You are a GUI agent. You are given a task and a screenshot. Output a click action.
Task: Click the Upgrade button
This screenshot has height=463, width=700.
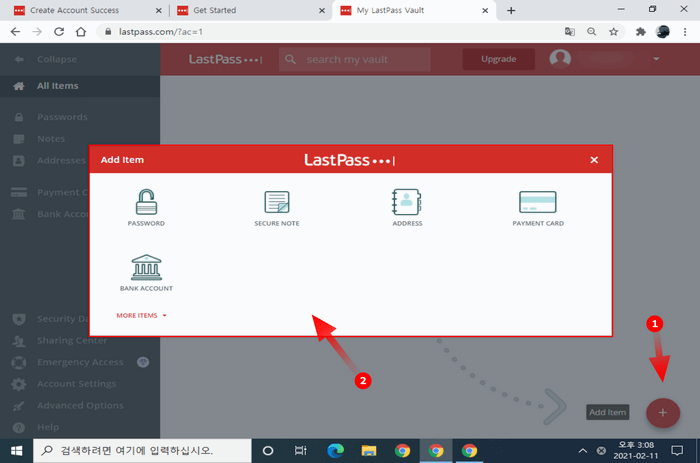click(499, 59)
